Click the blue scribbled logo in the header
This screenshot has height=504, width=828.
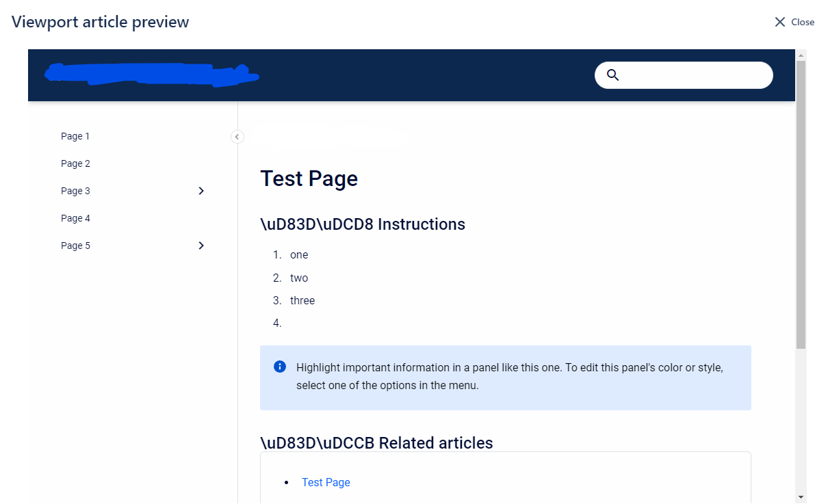pyautogui.click(x=151, y=75)
